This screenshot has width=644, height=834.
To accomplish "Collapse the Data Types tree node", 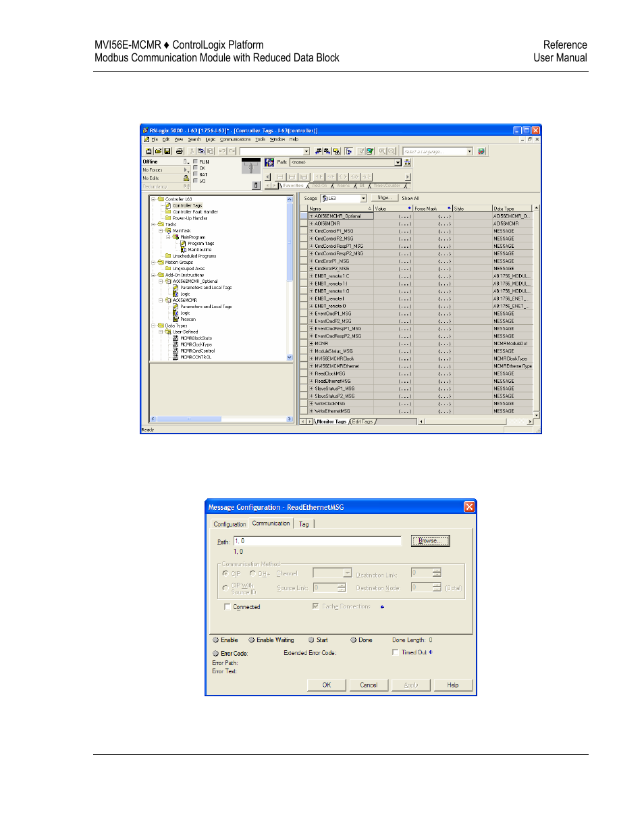I will click(153, 325).
